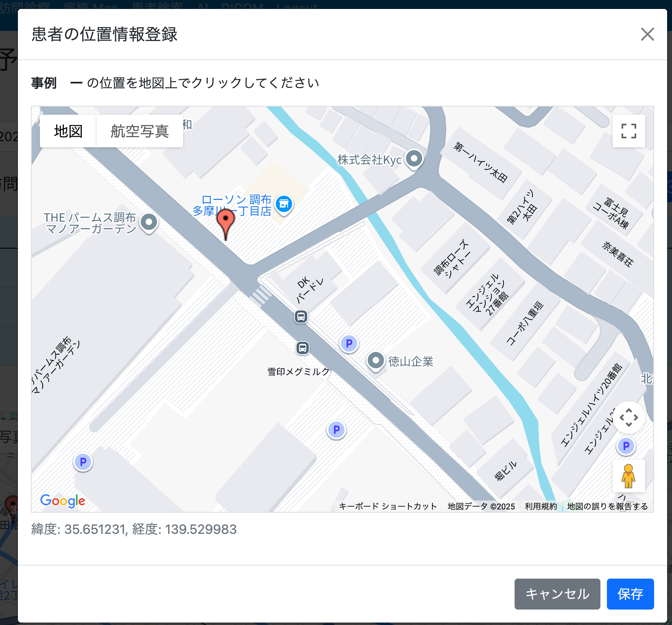The image size is (672, 625).
Task: Click the bottom-left parking icon
Action: [83, 462]
